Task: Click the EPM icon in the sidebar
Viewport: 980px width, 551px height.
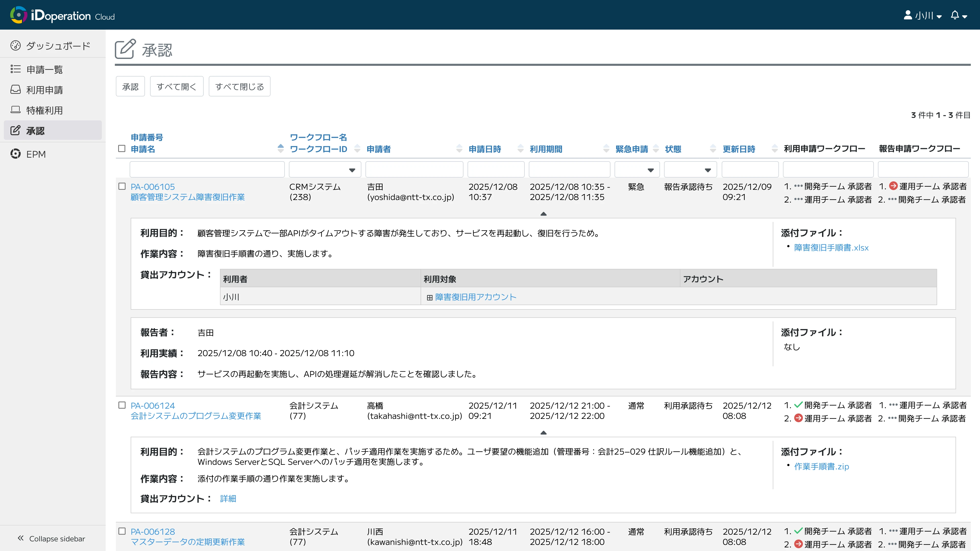Action: (x=15, y=154)
